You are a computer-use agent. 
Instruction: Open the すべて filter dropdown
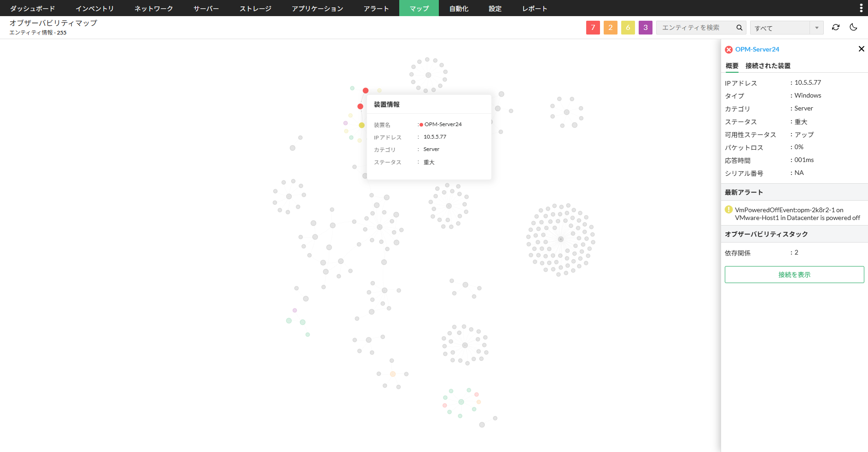click(x=787, y=28)
